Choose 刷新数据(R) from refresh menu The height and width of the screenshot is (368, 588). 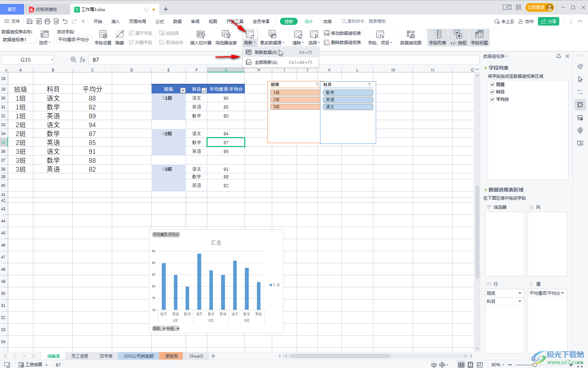pos(280,52)
